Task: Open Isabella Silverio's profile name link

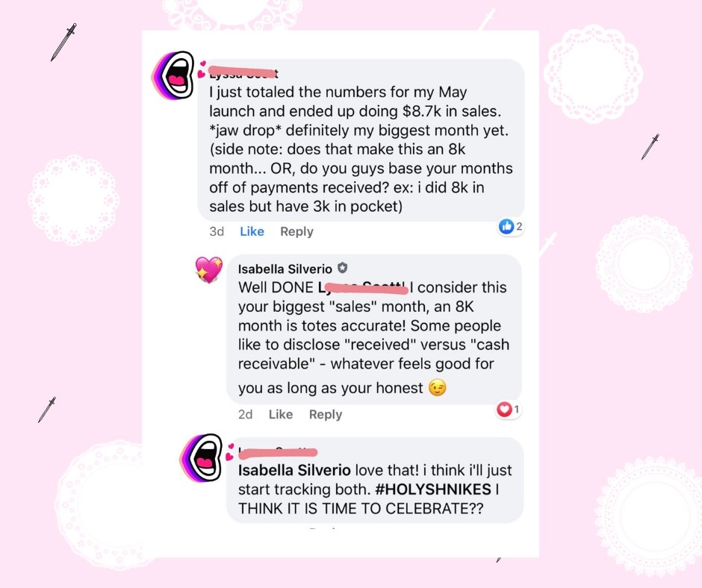Action: click(x=285, y=269)
